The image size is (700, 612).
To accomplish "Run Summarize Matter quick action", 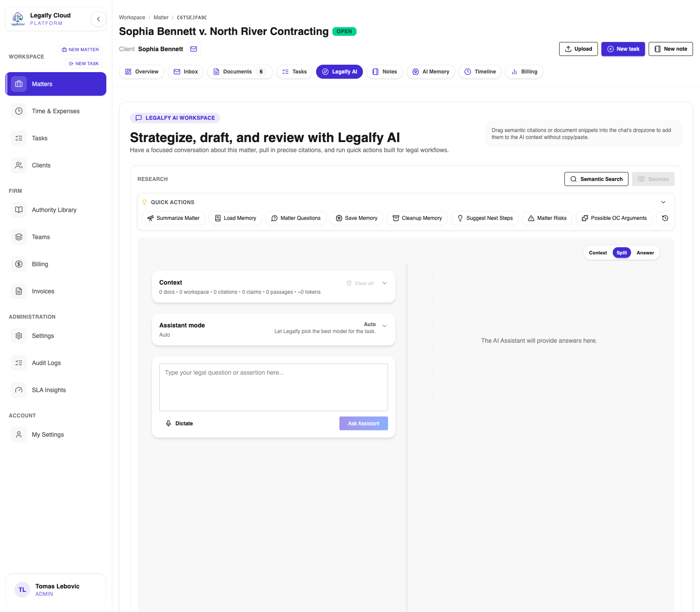I will [x=173, y=218].
